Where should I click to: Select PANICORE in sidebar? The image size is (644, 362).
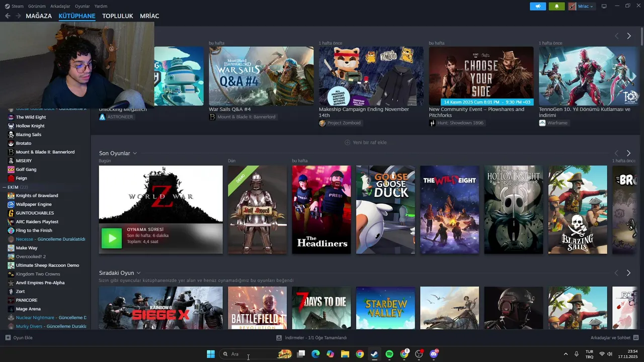[x=27, y=300]
